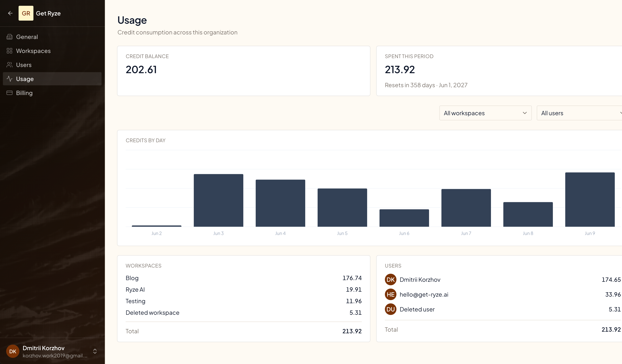Click Dmitrii Korzhov's DK avatar in Users list
622x364 pixels.
390,280
